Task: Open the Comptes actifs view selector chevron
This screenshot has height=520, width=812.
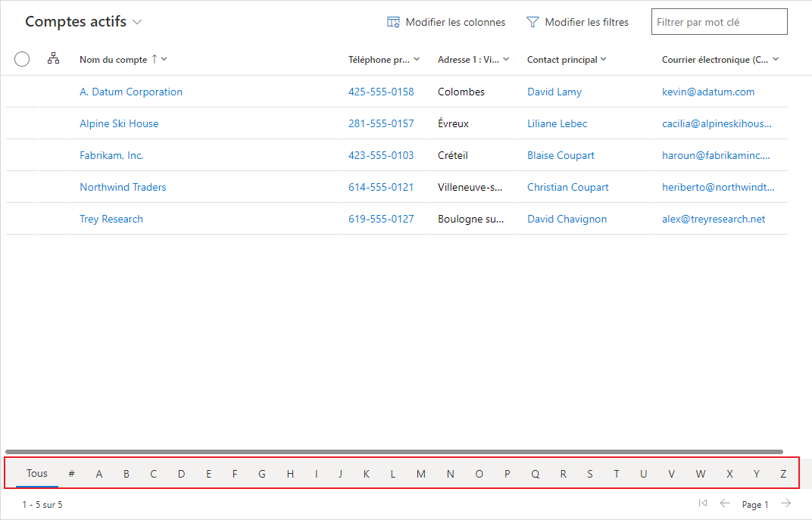Action: 137,22
